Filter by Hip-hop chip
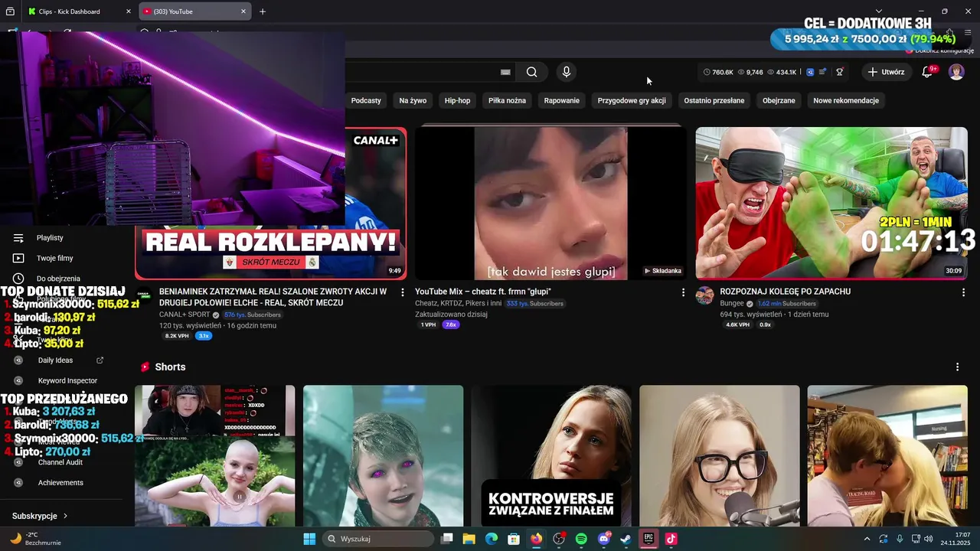The image size is (980, 551). [x=458, y=100]
